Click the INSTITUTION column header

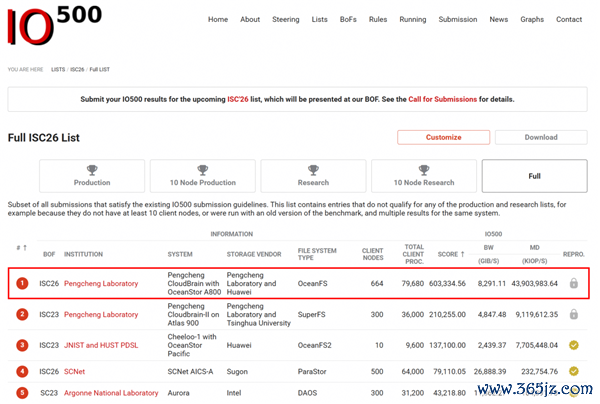coord(83,254)
